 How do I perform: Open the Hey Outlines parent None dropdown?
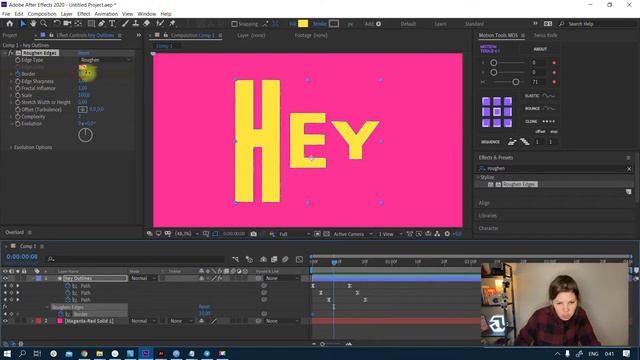(282, 278)
